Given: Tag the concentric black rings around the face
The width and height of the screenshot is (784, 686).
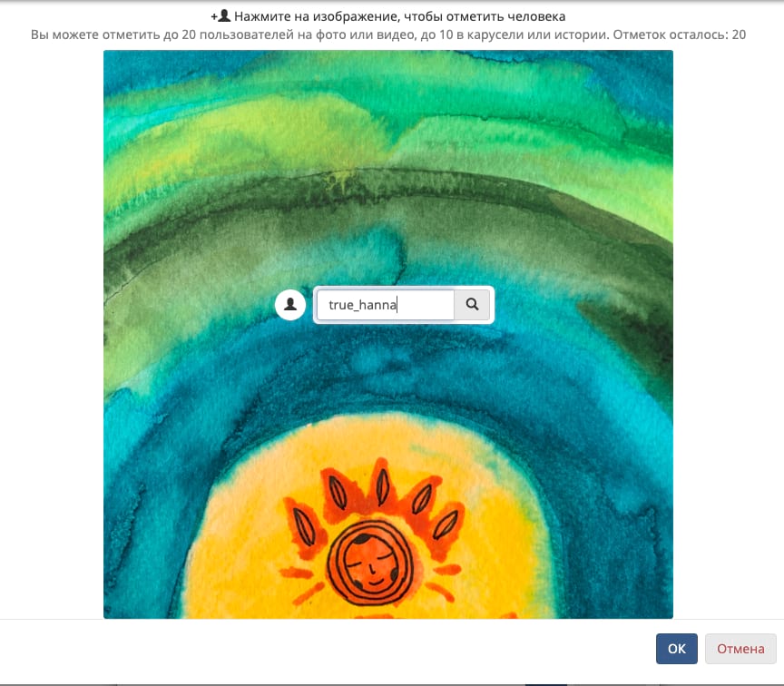Looking at the screenshot, I should pos(370,563).
